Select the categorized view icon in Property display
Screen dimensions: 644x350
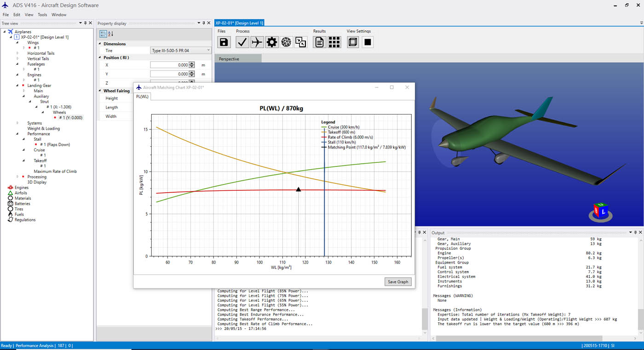(102, 34)
